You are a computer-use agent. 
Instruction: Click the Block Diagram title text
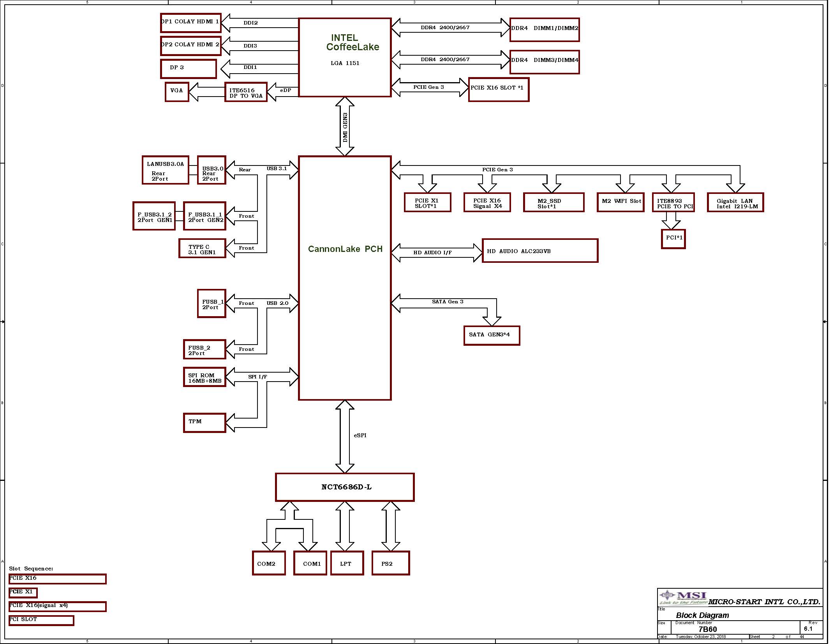702,615
